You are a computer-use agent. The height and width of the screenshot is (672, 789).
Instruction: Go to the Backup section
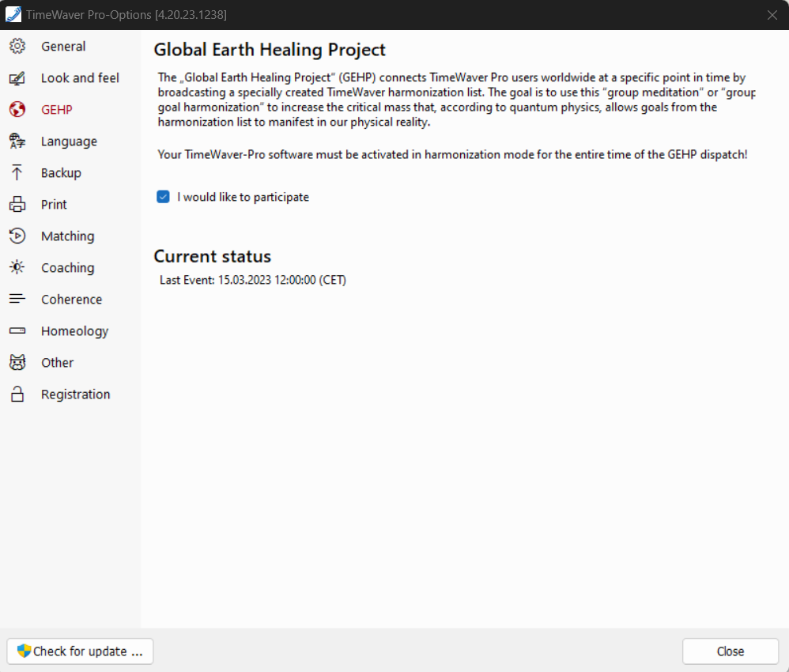tap(61, 172)
